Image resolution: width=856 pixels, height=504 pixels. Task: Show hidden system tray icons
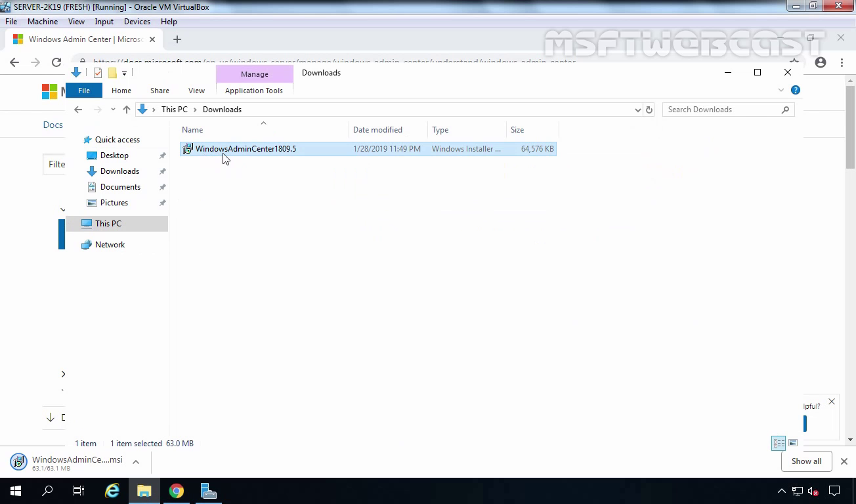[782, 491]
